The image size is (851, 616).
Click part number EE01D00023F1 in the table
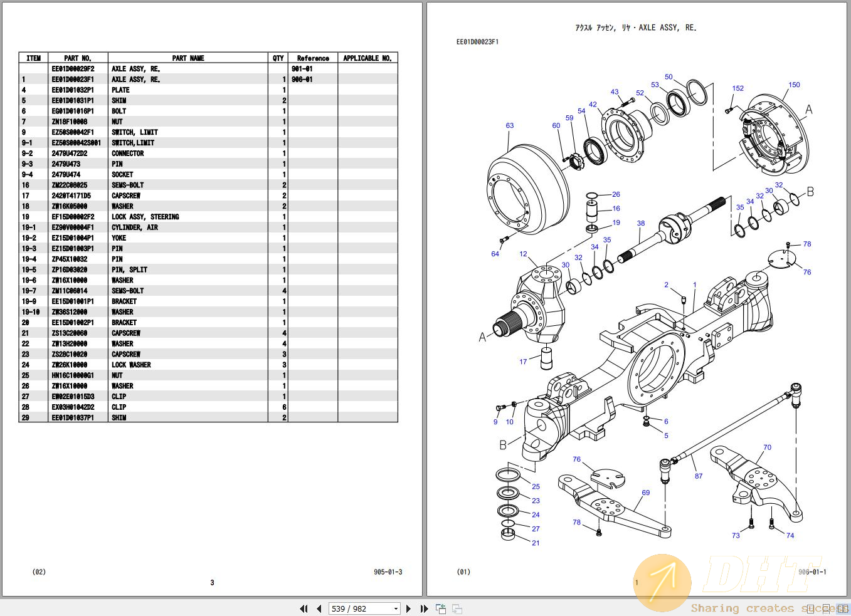(73, 80)
